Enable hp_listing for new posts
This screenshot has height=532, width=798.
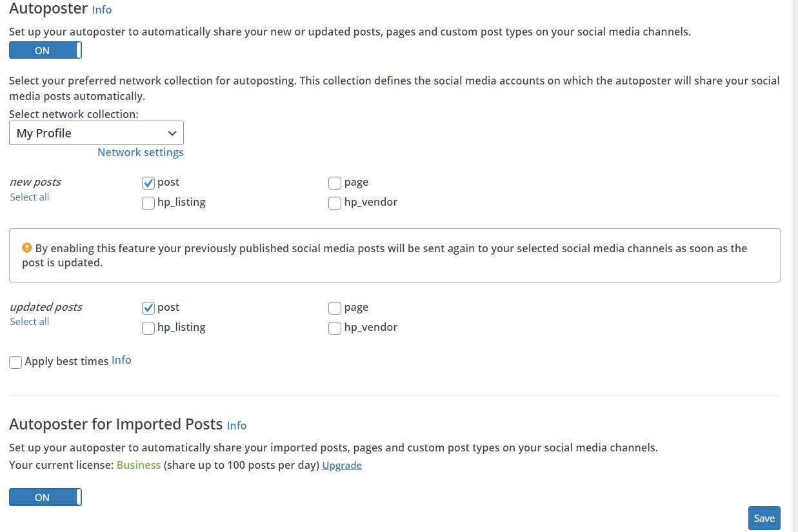pos(148,203)
